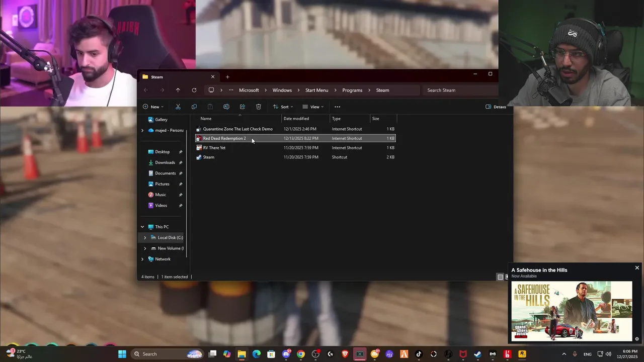This screenshot has width=644, height=362.
Task: Open Task View on the taskbar
Action: pyautogui.click(x=212, y=354)
